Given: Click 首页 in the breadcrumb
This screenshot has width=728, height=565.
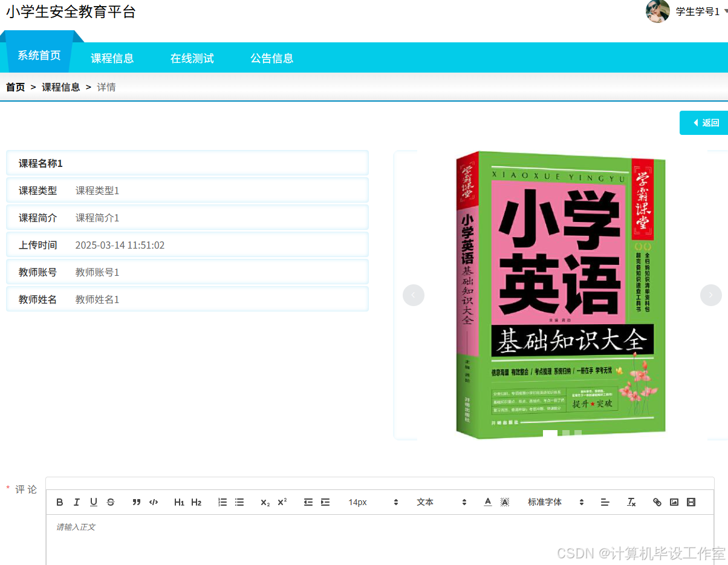Looking at the screenshot, I should point(16,87).
